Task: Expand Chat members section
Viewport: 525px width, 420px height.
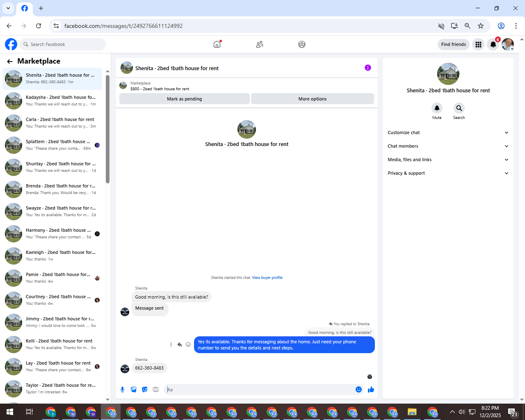Action: coord(448,146)
